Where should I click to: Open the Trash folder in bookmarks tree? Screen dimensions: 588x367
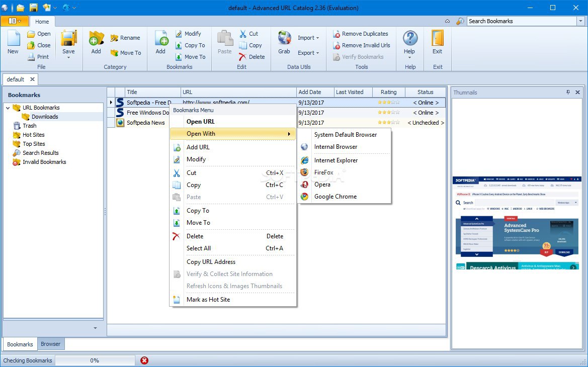(x=29, y=126)
